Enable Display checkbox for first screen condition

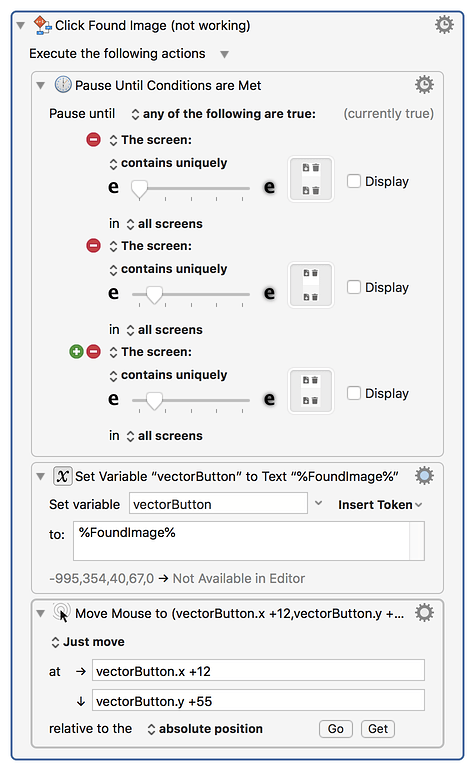pos(354,181)
